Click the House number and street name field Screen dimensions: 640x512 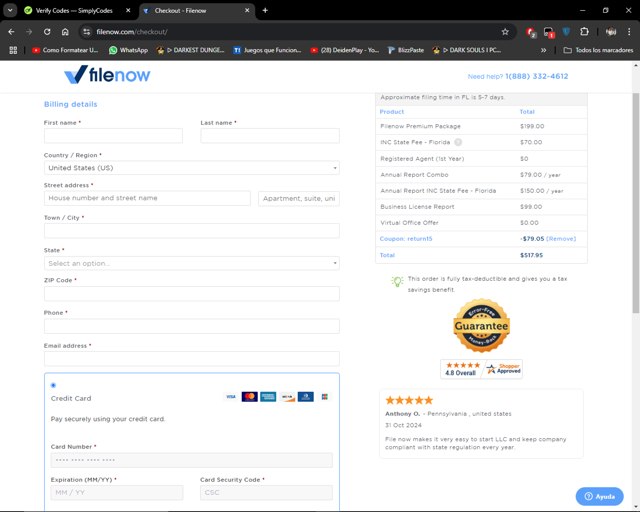click(147, 198)
